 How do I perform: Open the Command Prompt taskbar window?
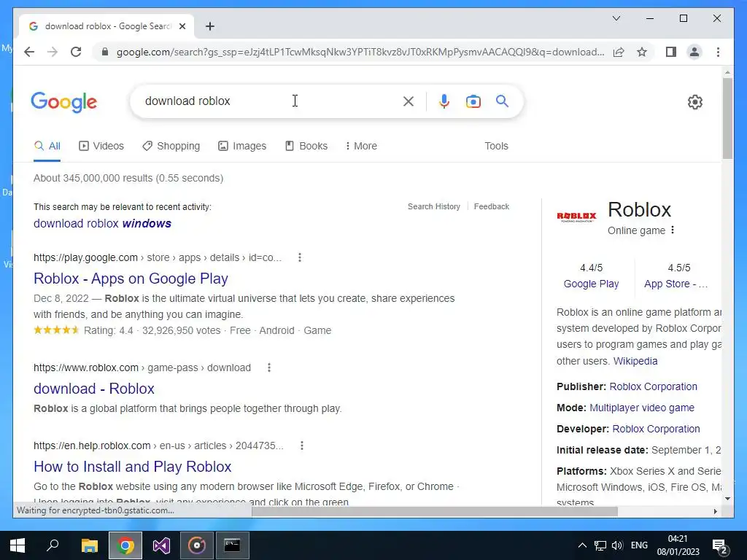[233, 545]
